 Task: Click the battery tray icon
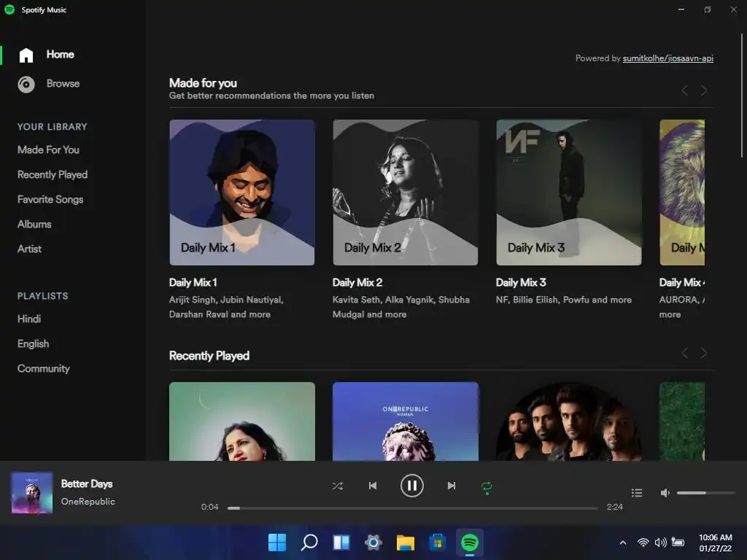pos(678,542)
